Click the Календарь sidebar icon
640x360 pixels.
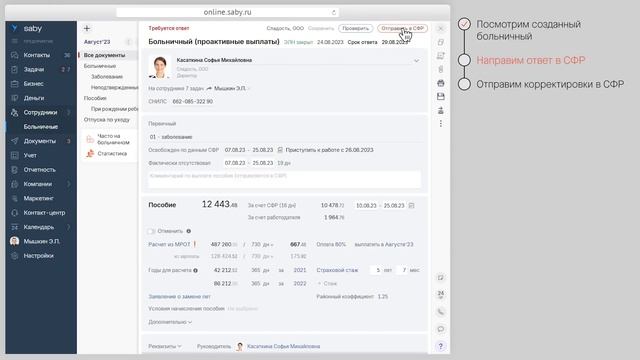[15, 227]
